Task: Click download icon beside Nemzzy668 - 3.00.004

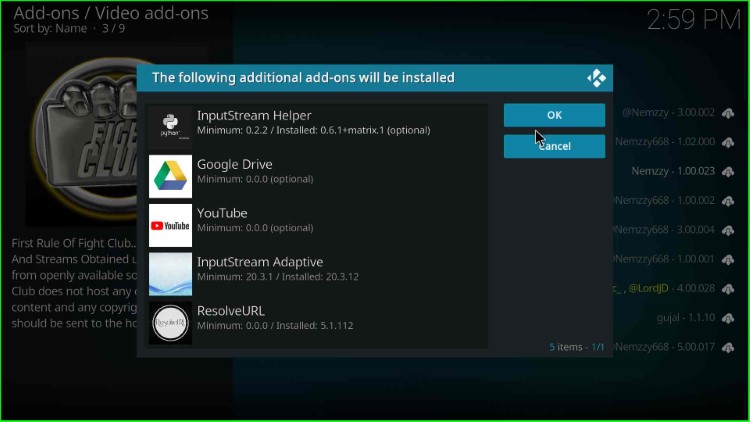Action: click(728, 230)
